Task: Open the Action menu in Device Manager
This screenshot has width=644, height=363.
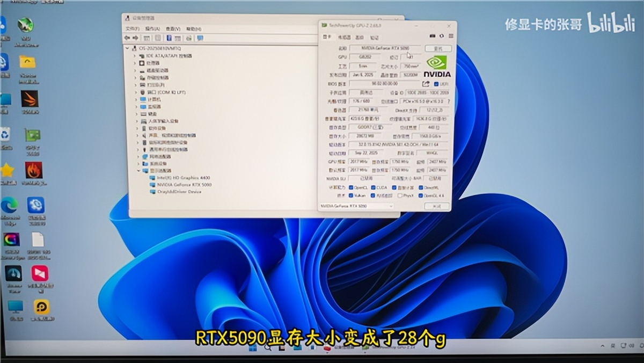Action: (152, 28)
